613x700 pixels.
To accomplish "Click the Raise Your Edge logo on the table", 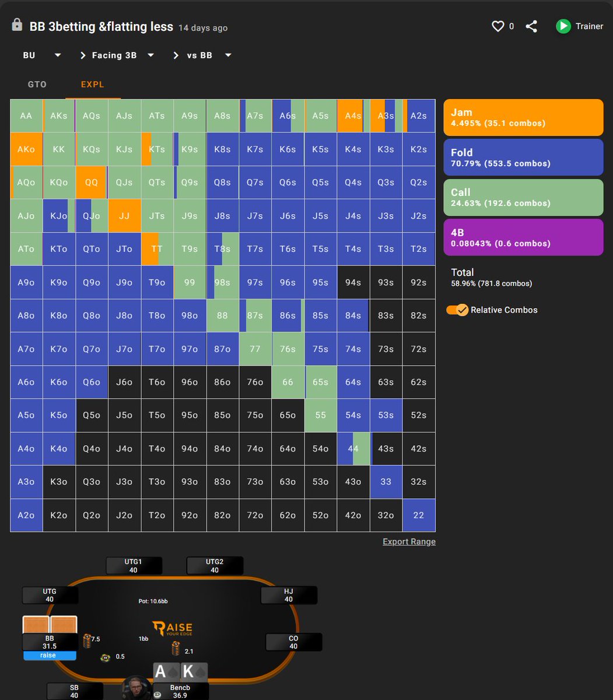I will tap(172, 628).
